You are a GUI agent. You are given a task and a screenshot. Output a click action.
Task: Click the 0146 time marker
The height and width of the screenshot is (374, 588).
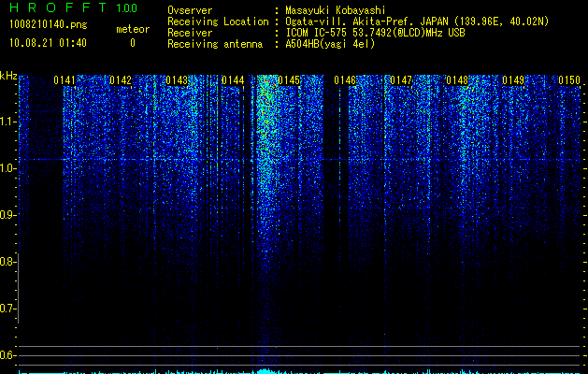pos(345,80)
